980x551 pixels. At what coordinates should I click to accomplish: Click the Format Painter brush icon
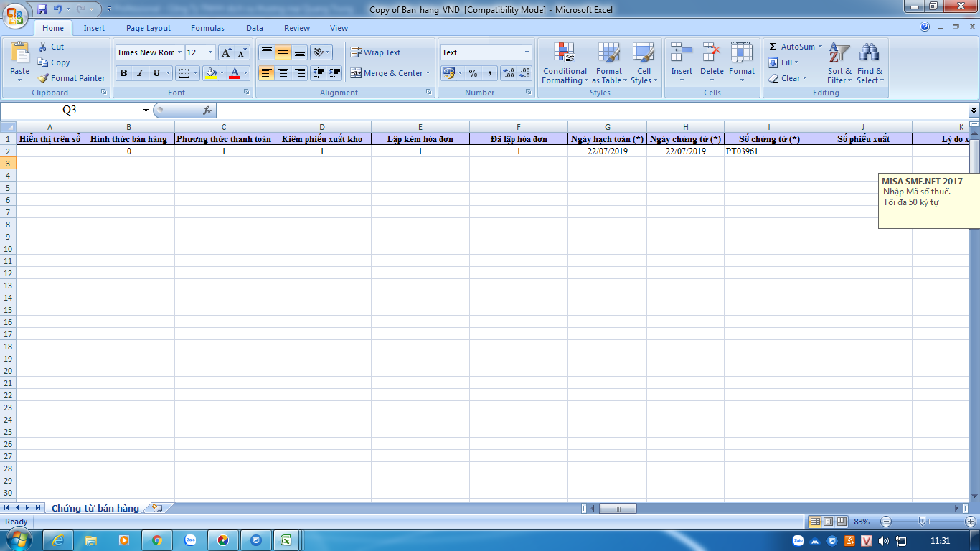pos(43,78)
